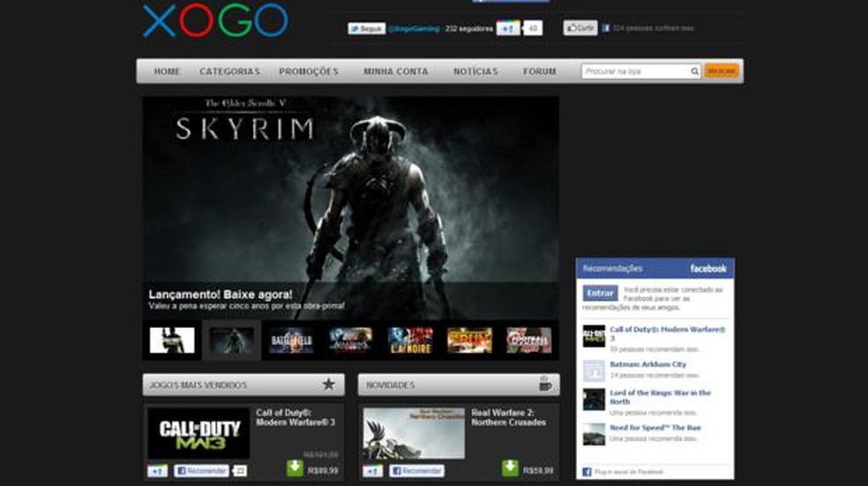Click the Twitter Seguir button
The image size is (868, 486).
click(366, 28)
